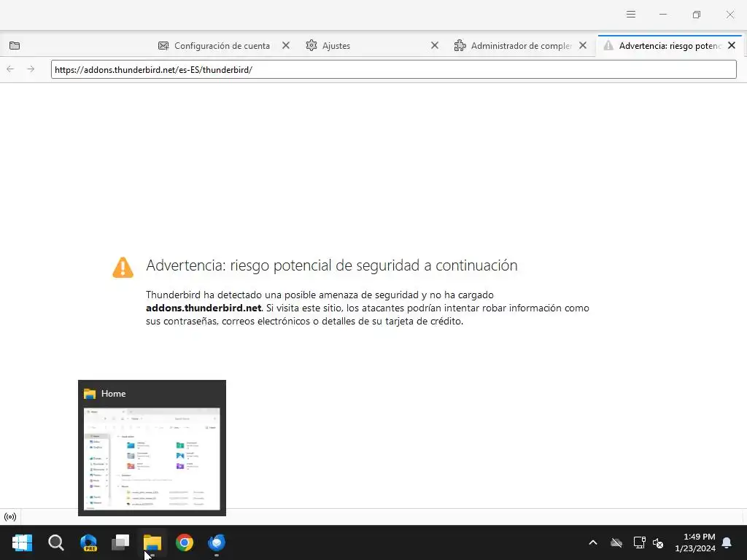
Task: Click the OneDrive cloud tray icon
Action: (x=616, y=542)
